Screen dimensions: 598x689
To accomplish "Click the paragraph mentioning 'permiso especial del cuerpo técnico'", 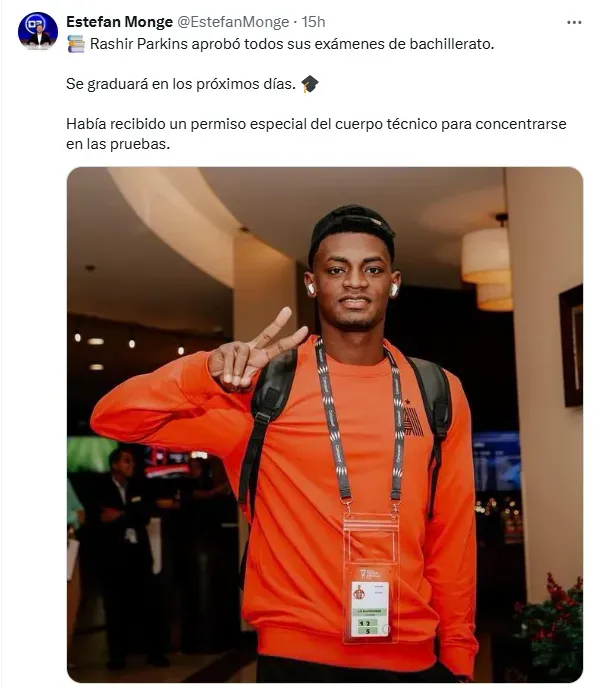I will tap(316, 134).
